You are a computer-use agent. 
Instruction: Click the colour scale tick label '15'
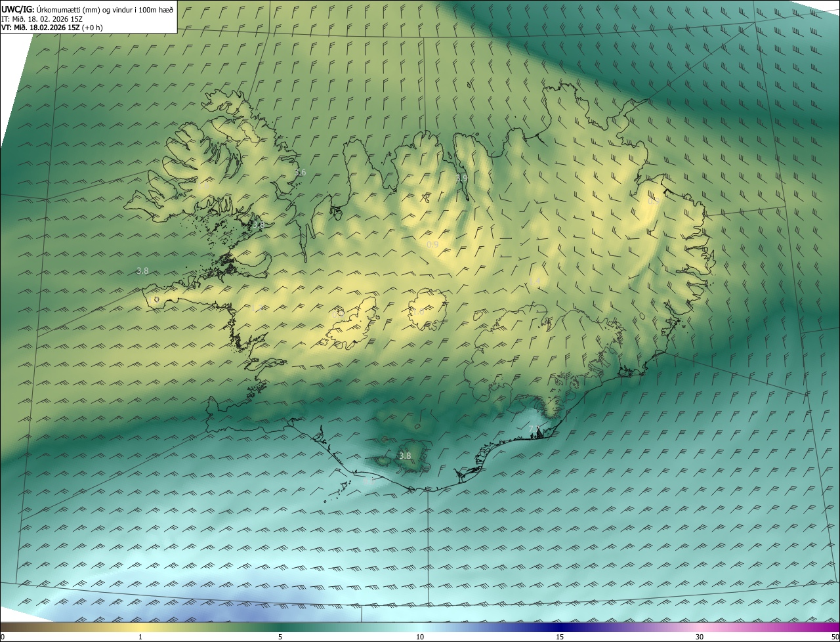(x=560, y=637)
